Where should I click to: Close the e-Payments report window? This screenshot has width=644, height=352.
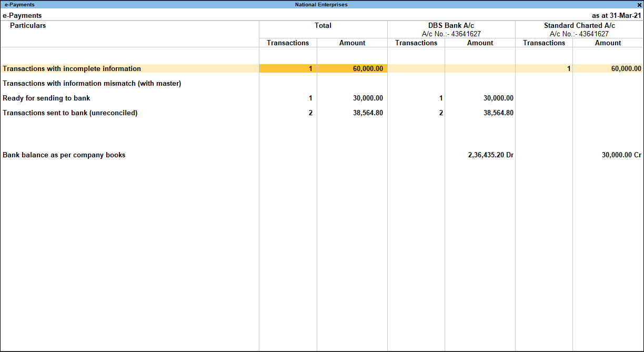(640, 4)
